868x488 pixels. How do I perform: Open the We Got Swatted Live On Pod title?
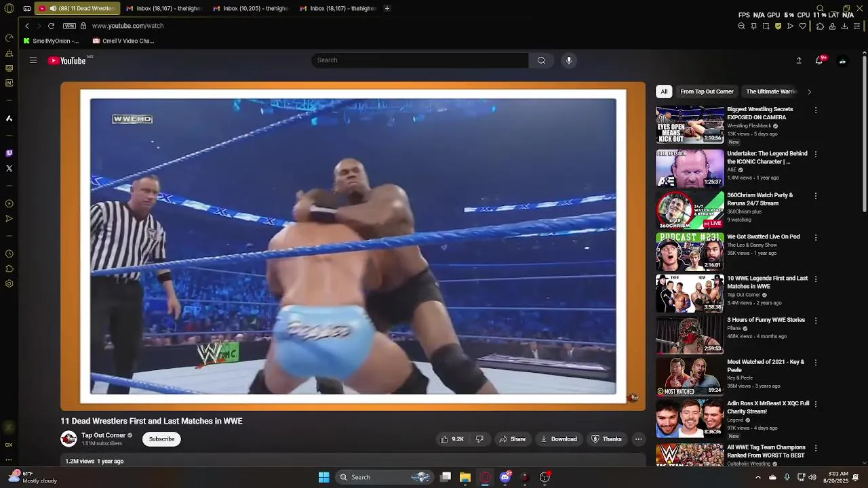coord(764,237)
